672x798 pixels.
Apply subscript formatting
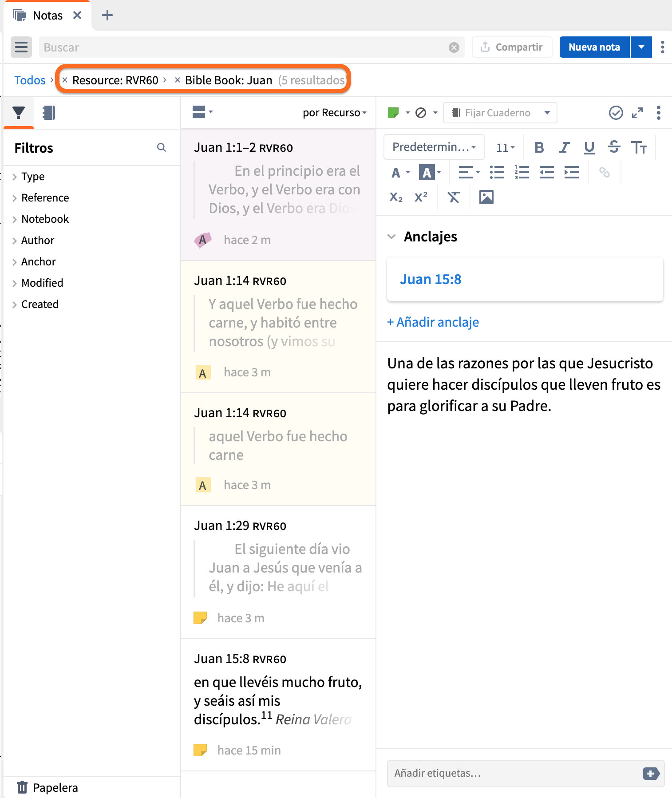tap(396, 197)
